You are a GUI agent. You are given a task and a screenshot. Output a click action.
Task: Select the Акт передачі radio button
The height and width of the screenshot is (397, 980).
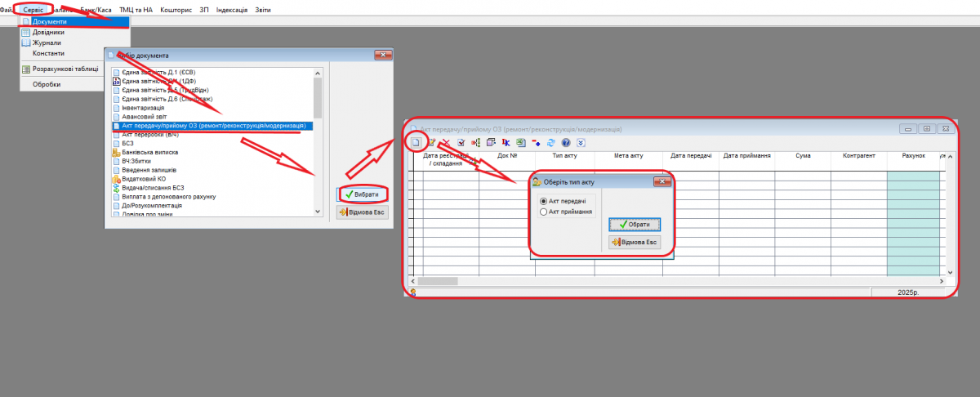pyautogui.click(x=543, y=201)
